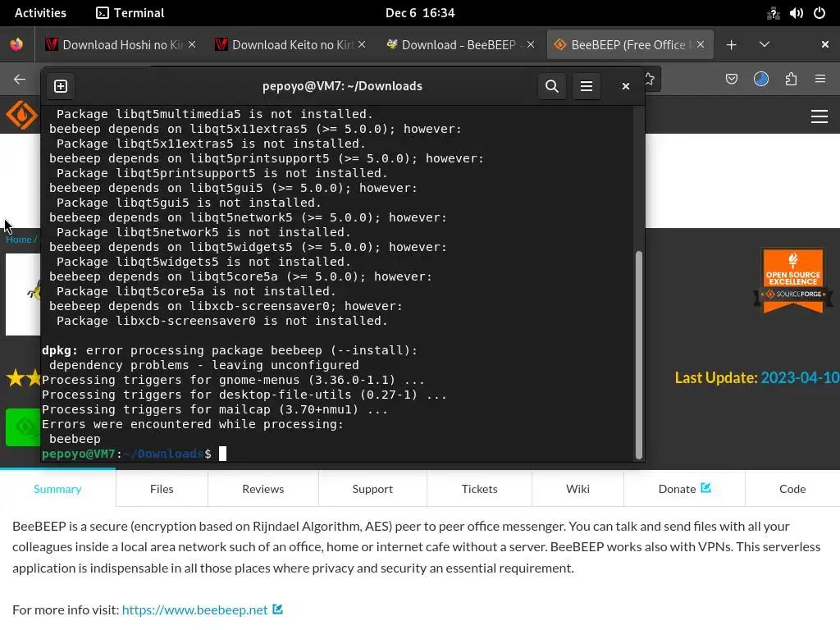Image resolution: width=840 pixels, height=630 pixels.
Task: Open Pocket save icon in Firefox
Action: (731, 80)
